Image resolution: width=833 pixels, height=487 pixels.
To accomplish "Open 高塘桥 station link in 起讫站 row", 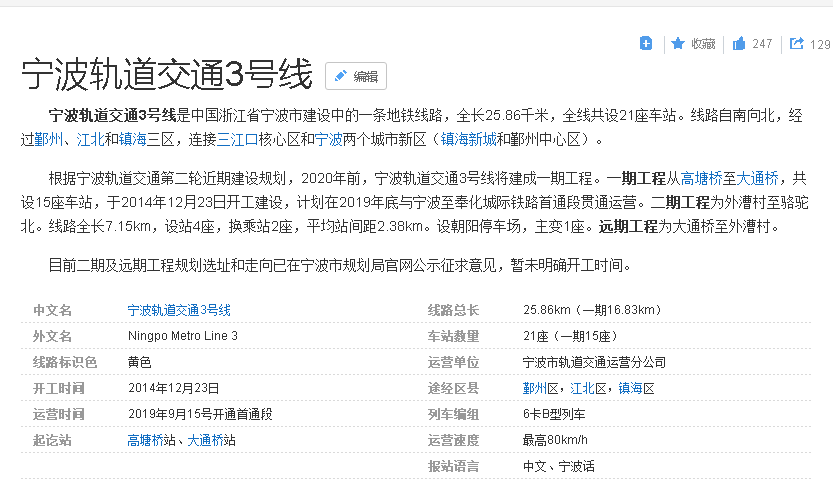I will point(145,440).
